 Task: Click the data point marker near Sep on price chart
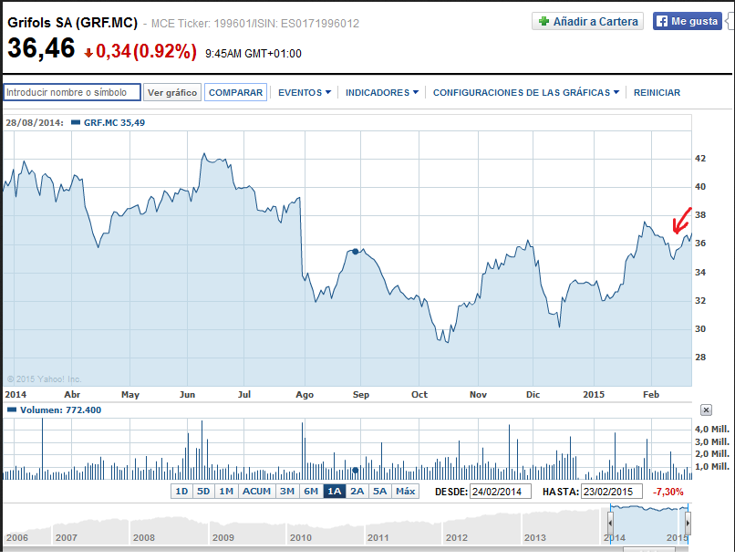coord(356,252)
